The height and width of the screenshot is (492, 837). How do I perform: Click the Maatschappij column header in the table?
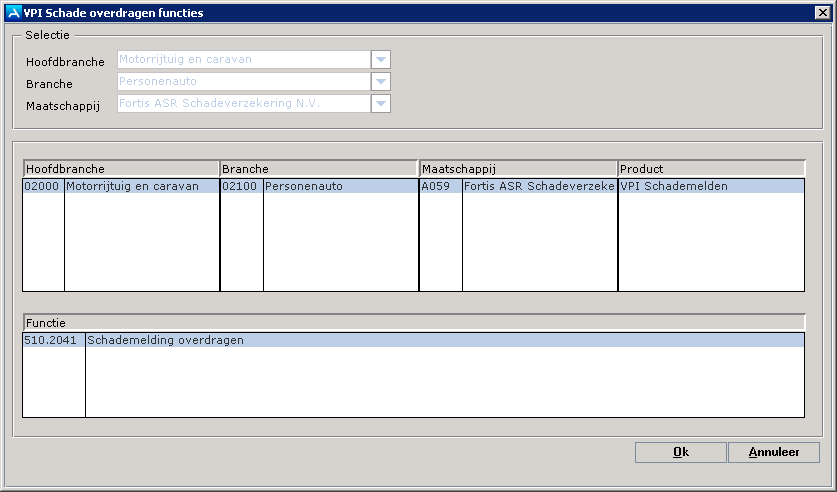(517, 169)
